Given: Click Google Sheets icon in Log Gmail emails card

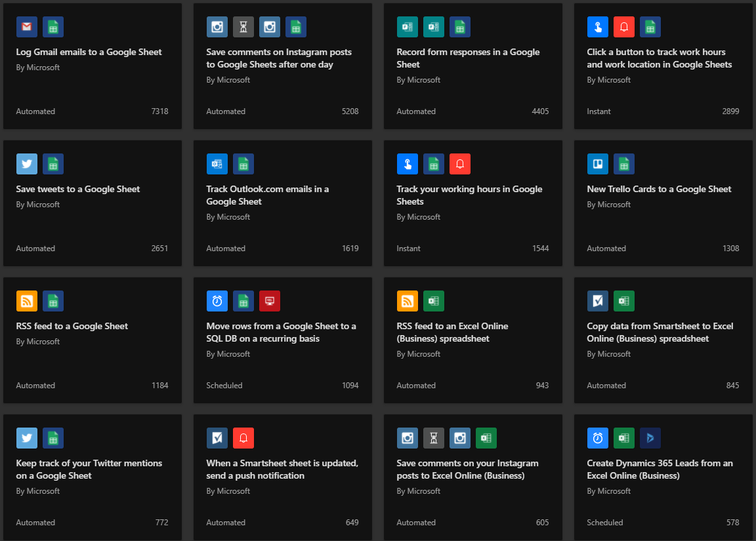Looking at the screenshot, I should click(53, 27).
